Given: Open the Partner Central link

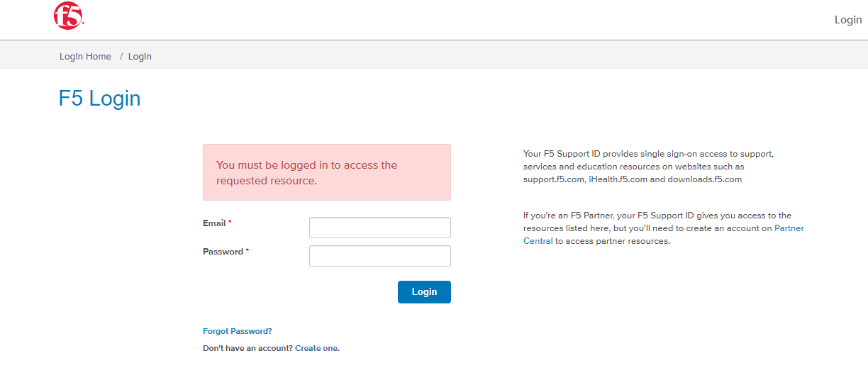Looking at the screenshot, I should tap(789, 228).
